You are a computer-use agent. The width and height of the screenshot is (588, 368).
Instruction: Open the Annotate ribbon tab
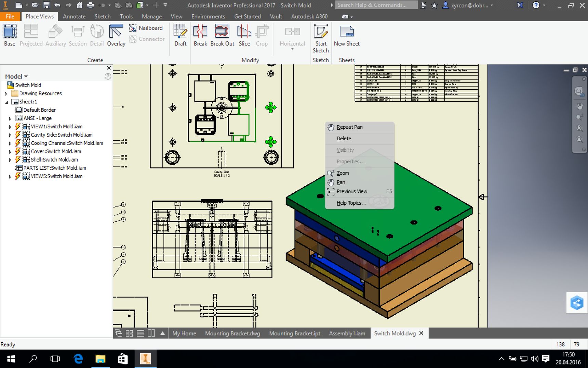tap(74, 16)
